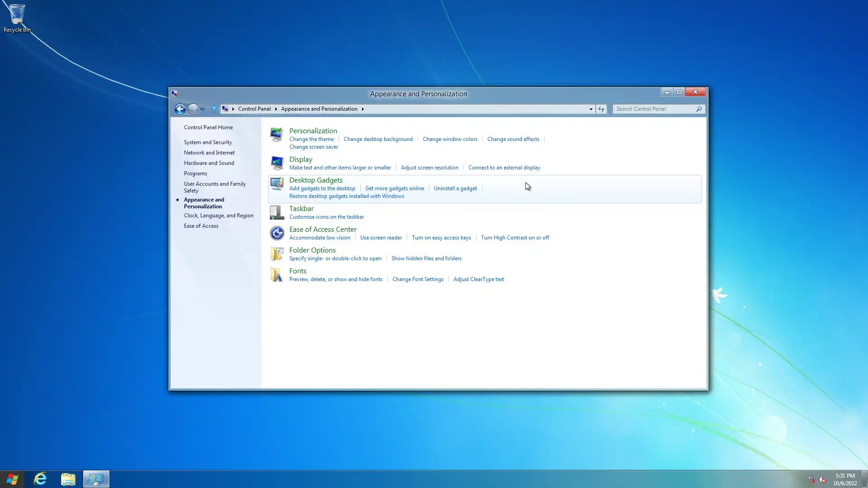Open Clock, Language, and Region category
Screen dimensions: 868x488
[x=218, y=216]
